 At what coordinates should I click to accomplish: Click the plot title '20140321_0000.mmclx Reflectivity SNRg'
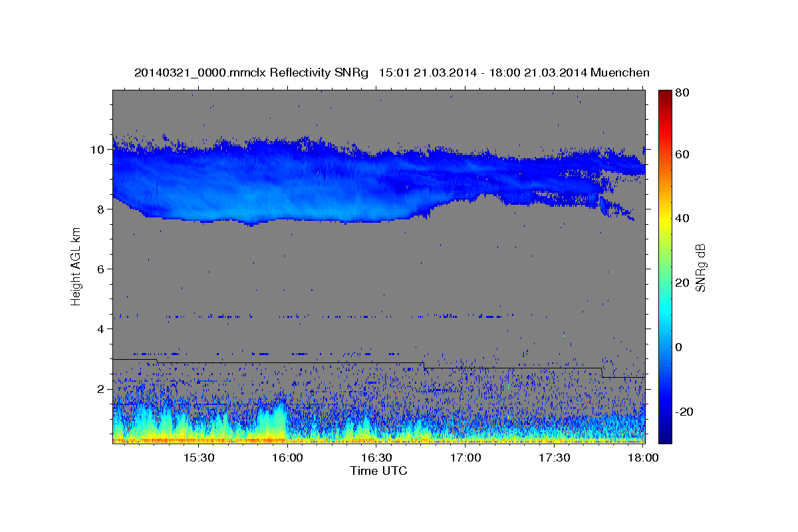251,72
